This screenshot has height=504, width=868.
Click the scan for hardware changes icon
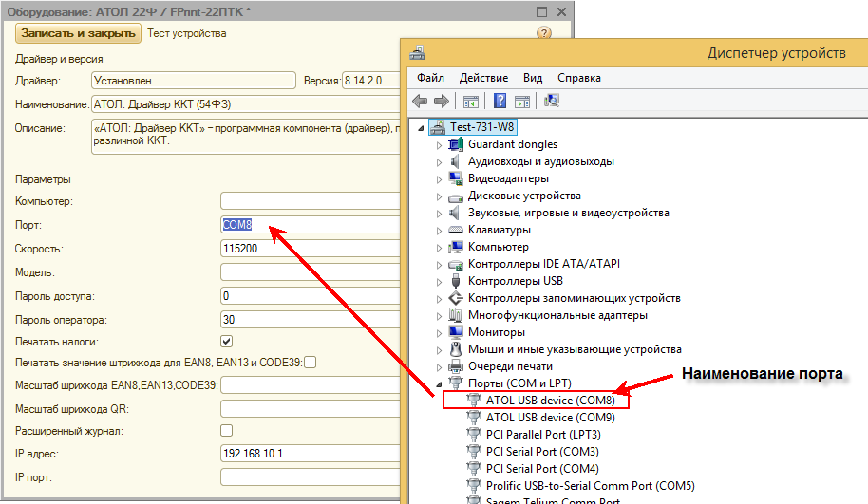tap(552, 101)
